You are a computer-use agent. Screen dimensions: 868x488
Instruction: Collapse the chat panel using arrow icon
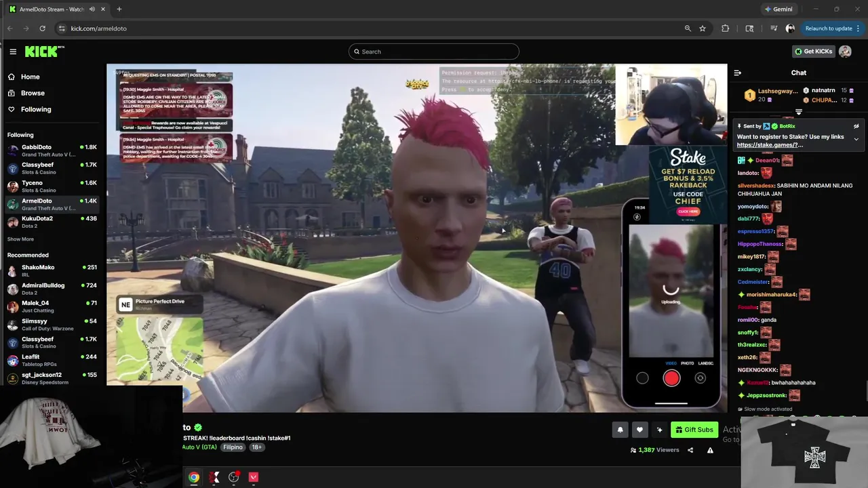point(738,73)
